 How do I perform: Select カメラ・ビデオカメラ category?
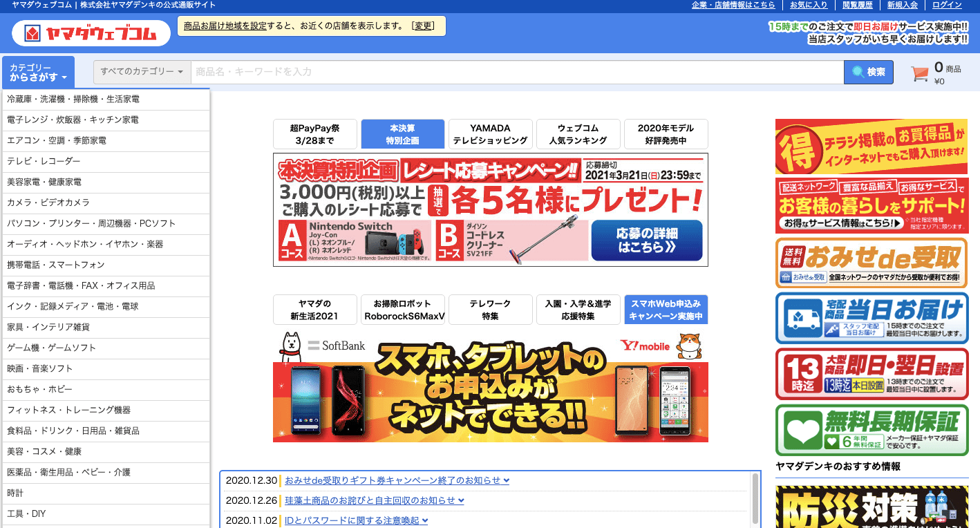(106, 203)
